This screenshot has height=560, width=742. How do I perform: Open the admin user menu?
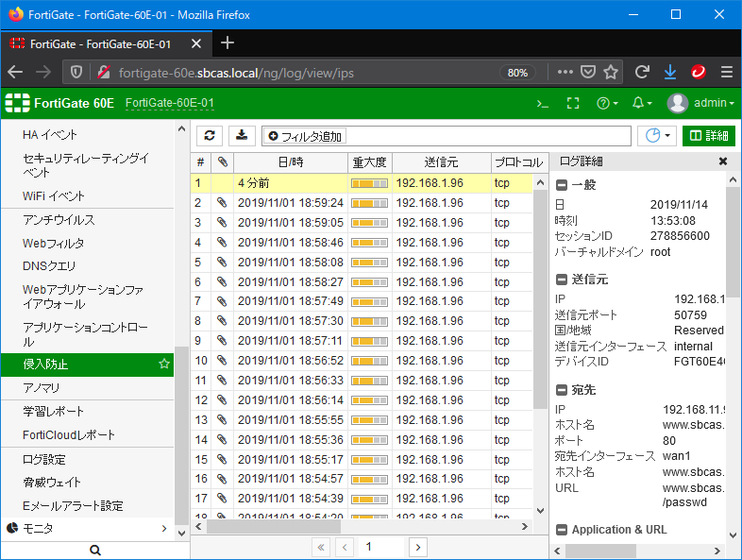(x=700, y=103)
